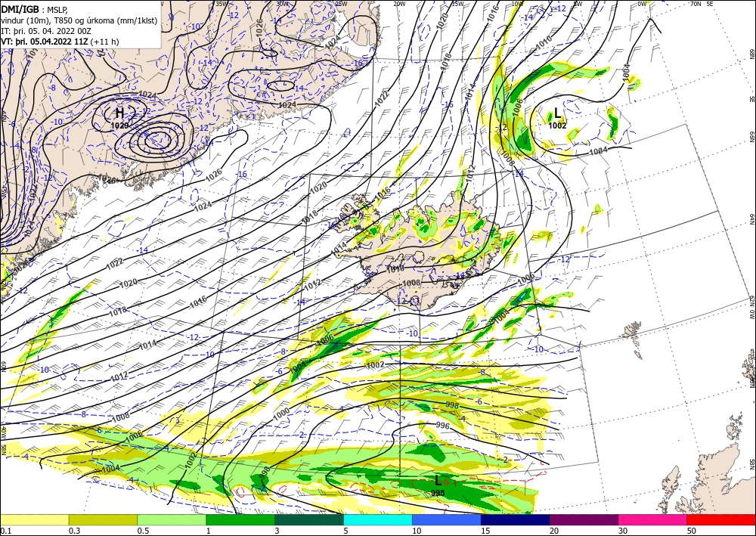Click the yellow 0.1–0.3 mm precipitation swatch

pyautogui.click(x=34, y=519)
